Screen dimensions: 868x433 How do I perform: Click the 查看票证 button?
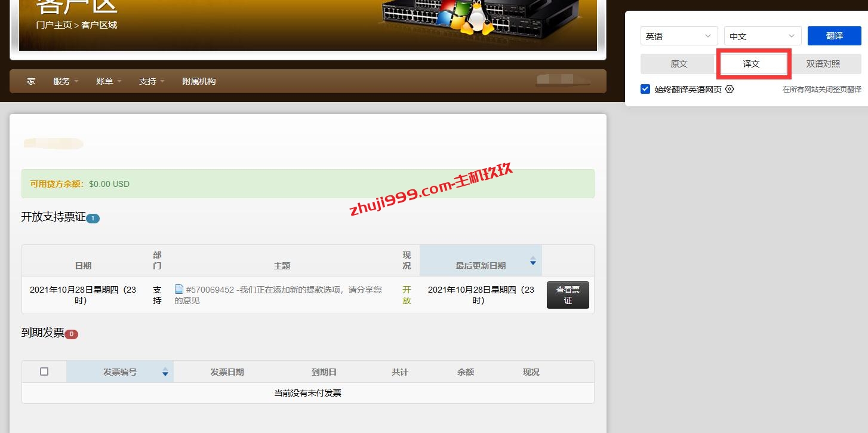pos(567,295)
